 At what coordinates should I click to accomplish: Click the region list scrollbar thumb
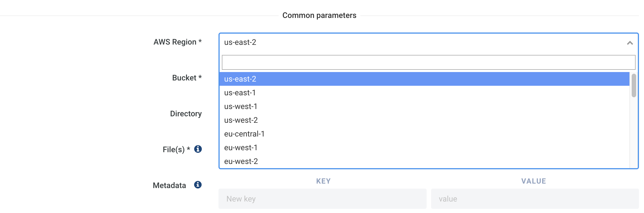(634, 85)
